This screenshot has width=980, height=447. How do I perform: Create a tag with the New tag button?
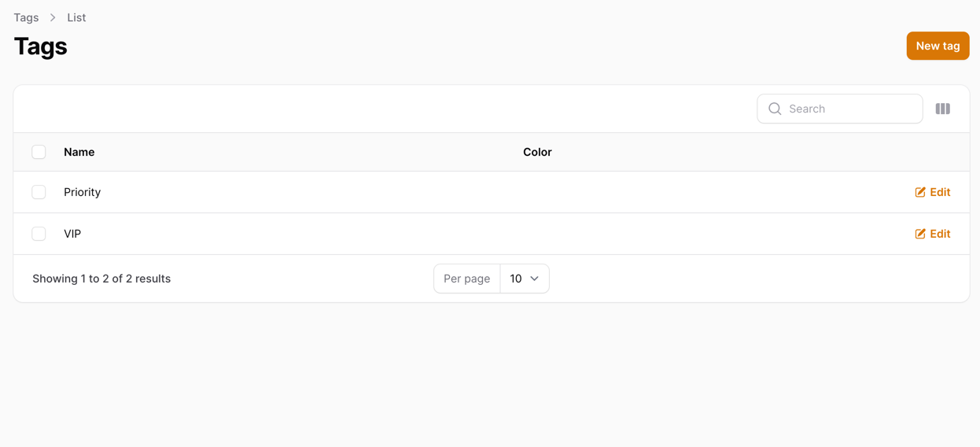click(938, 46)
